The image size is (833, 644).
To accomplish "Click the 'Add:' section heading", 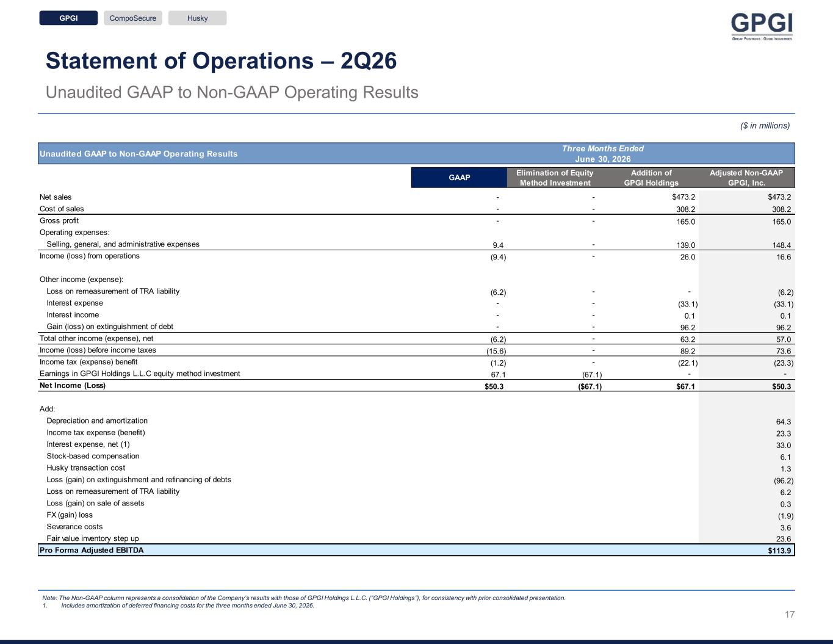I will pos(48,409).
